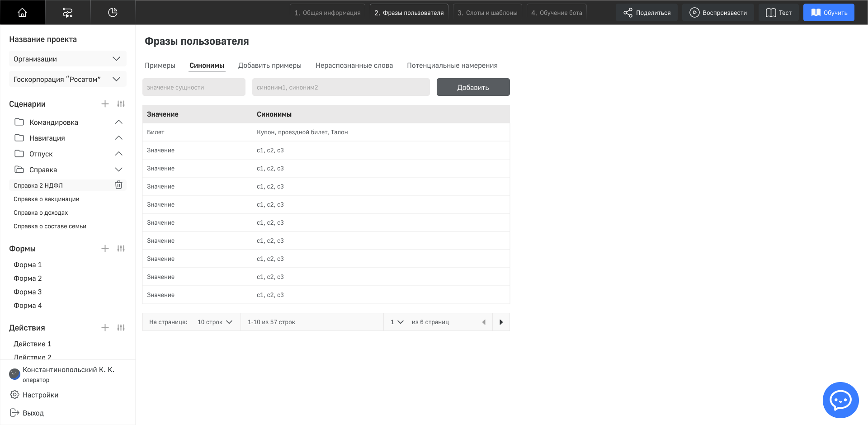Click the plus icon to add a scenario
The image size is (868, 425).
[x=105, y=104]
